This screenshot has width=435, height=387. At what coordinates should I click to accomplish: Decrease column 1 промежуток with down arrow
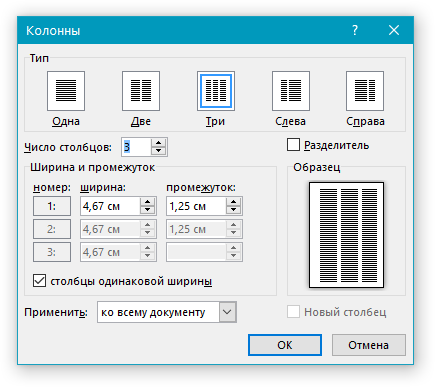click(234, 210)
